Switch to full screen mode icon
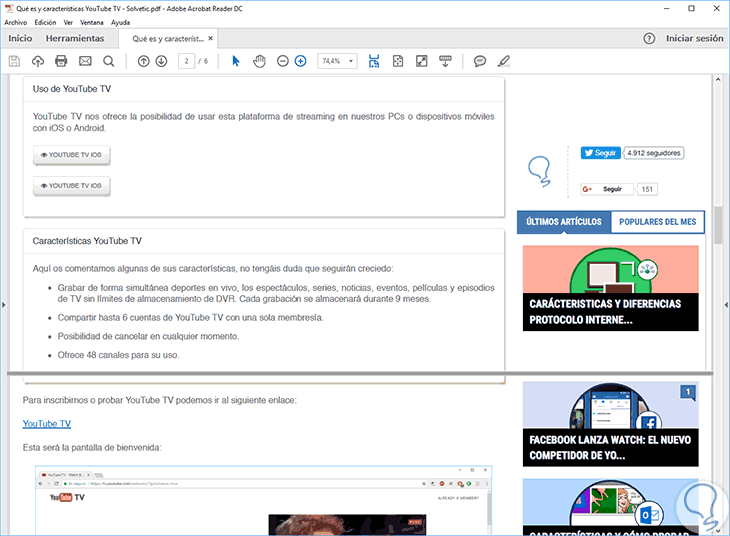This screenshot has width=730, height=536. pos(421,61)
